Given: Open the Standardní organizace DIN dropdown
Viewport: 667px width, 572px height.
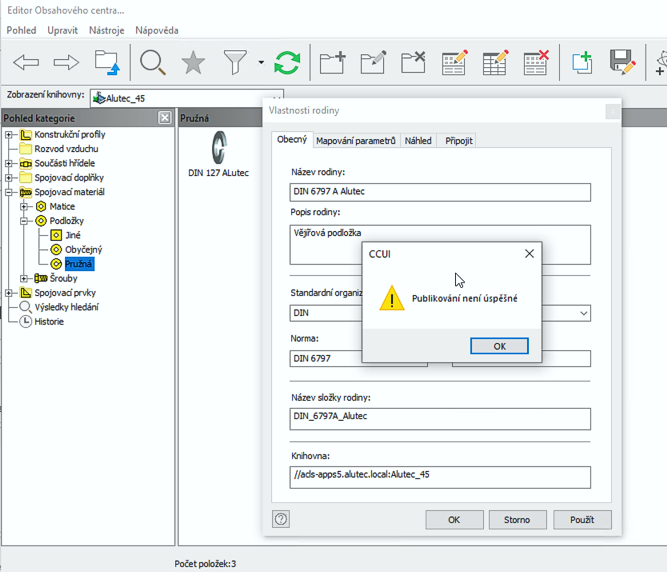Looking at the screenshot, I should tap(584, 313).
